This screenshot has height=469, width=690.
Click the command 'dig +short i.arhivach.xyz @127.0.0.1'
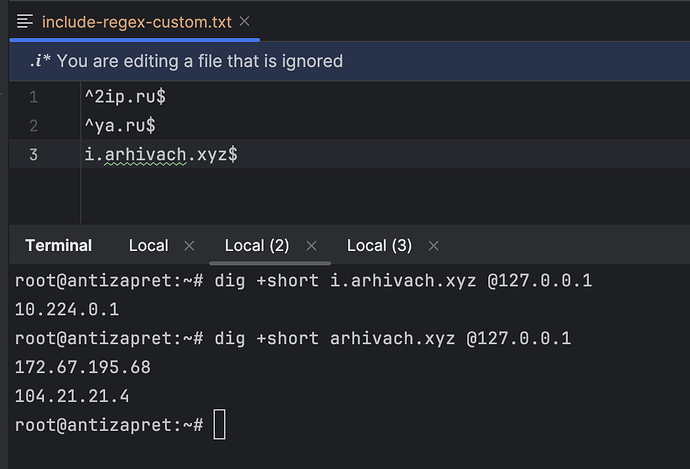(403, 281)
